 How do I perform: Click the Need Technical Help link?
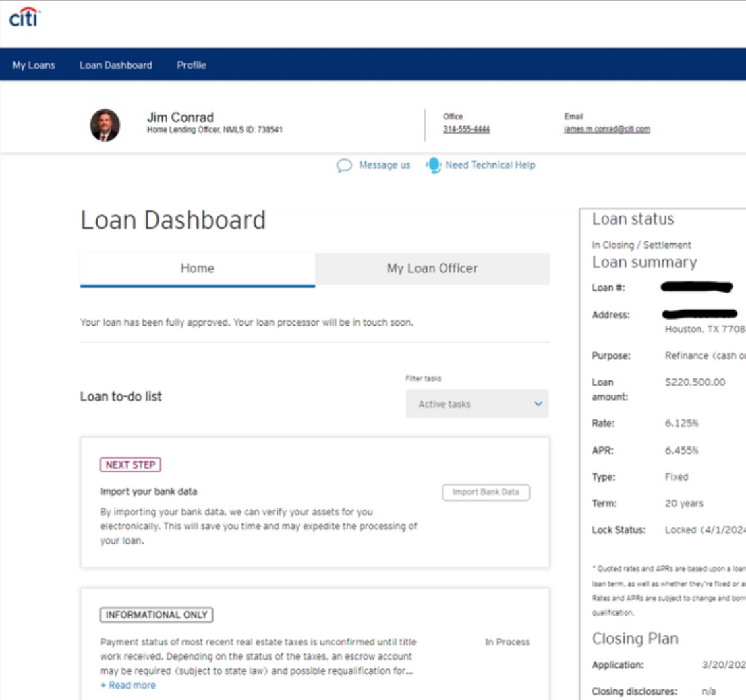pyautogui.click(x=490, y=165)
